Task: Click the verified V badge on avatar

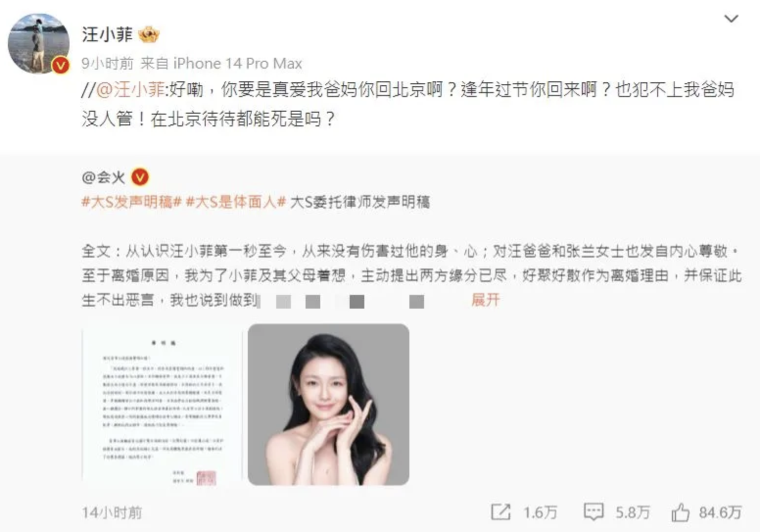Action: tap(61, 65)
